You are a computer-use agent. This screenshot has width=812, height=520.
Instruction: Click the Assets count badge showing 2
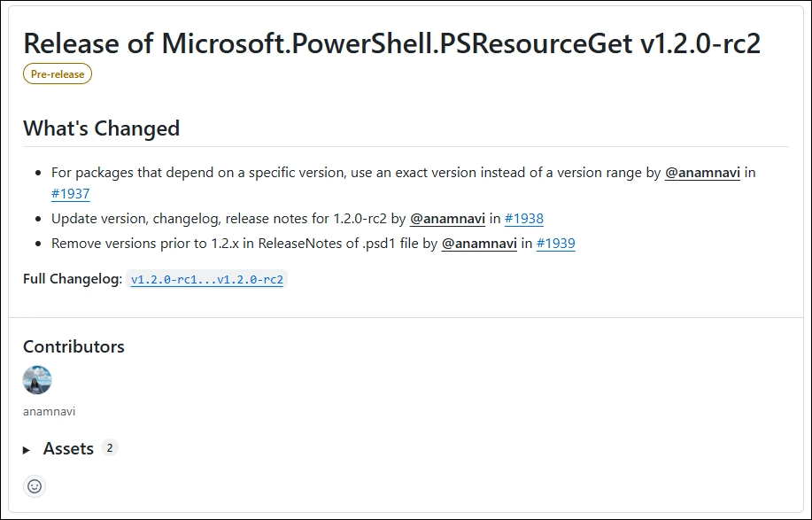(x=110, y=448)
